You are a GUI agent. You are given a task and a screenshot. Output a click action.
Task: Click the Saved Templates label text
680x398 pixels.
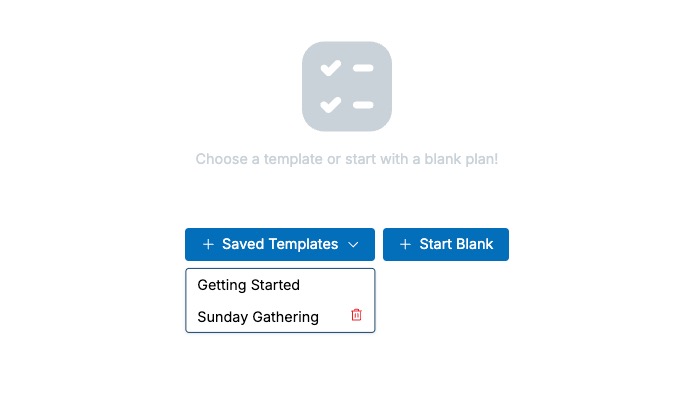click(x=280, y=244)
